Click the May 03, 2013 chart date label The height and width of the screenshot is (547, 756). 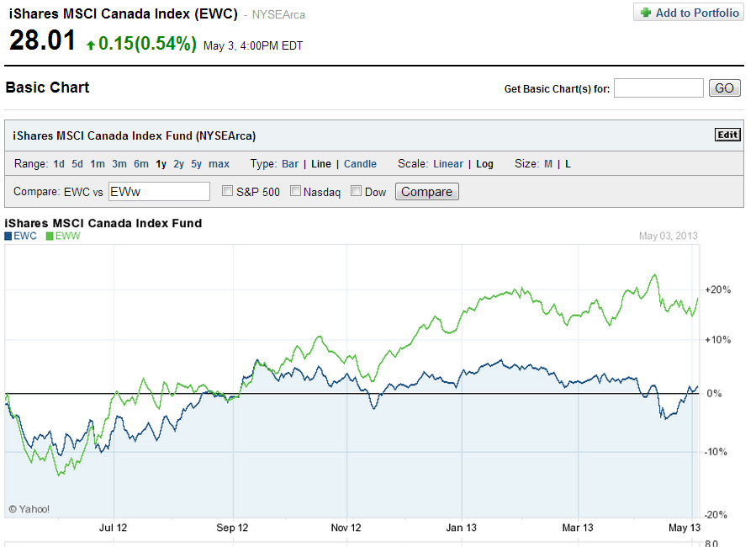coord(669,236)
